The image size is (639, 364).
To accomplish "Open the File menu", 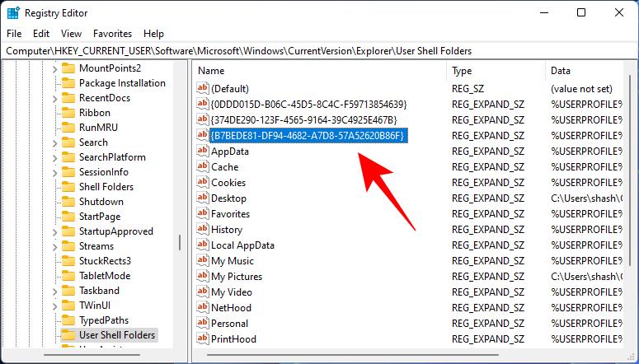I will click(14, 34).
